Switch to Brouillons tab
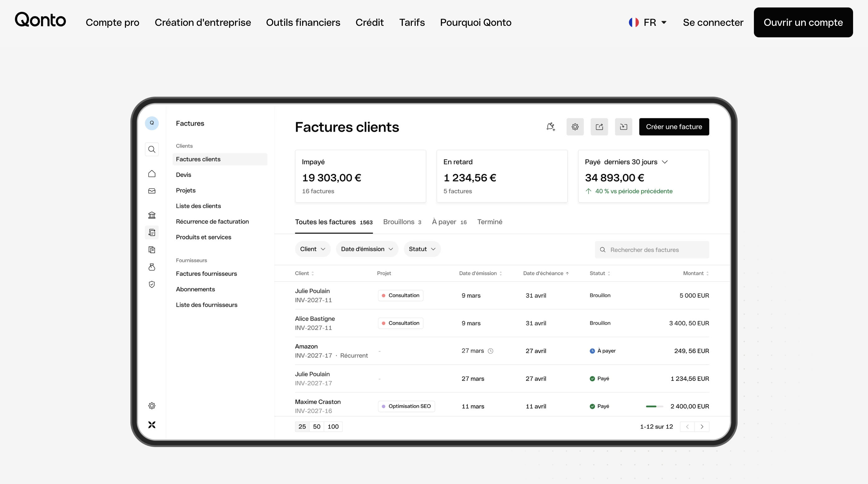 402,222
